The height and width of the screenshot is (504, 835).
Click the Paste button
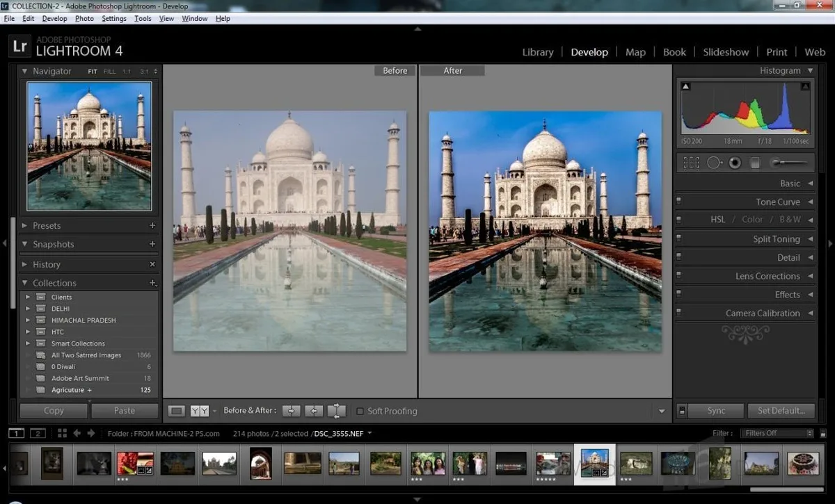tap(125, 410)
